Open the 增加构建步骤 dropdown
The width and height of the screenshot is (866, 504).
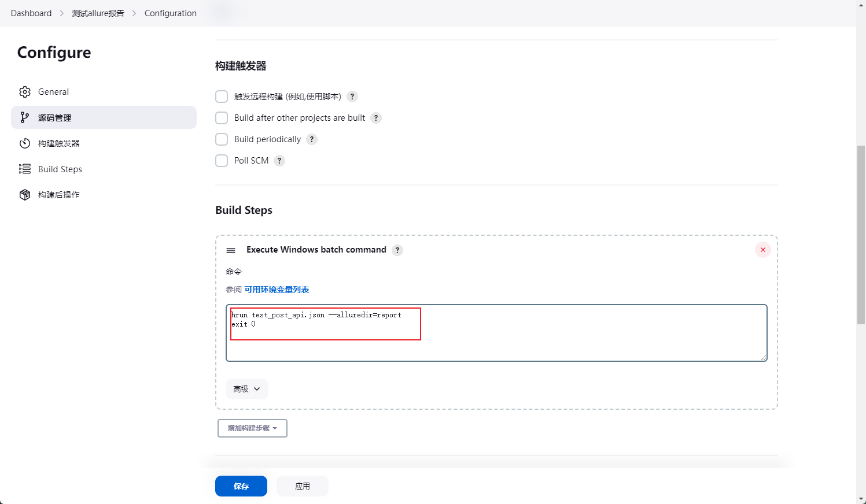pyautogui.click(x=252, y=428)
